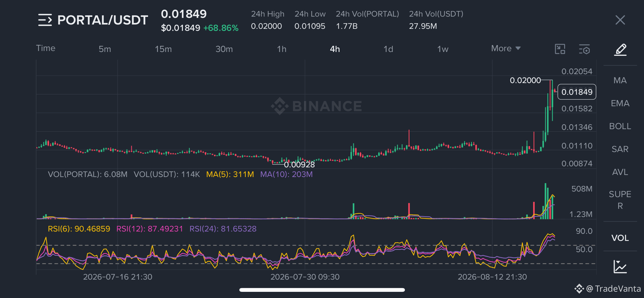Select the 1h timeframe
The image size is (644, 298).
[282, 49]
